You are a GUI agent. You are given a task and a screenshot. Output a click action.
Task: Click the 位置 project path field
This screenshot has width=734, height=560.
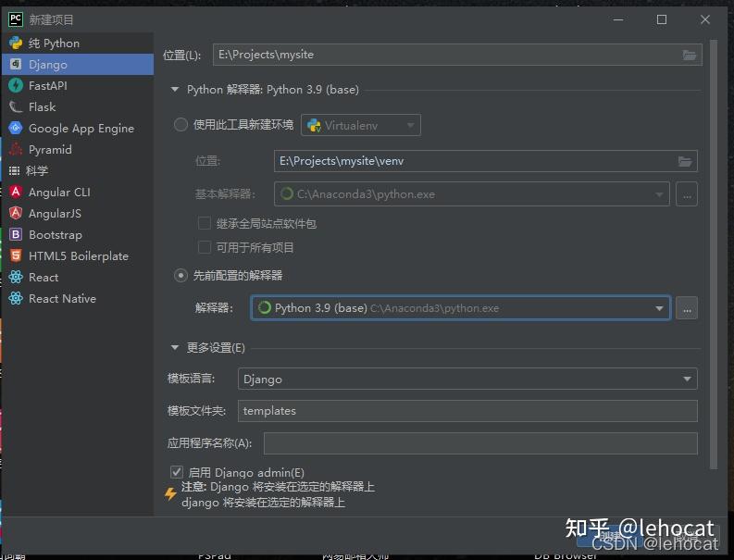point(457,55)
